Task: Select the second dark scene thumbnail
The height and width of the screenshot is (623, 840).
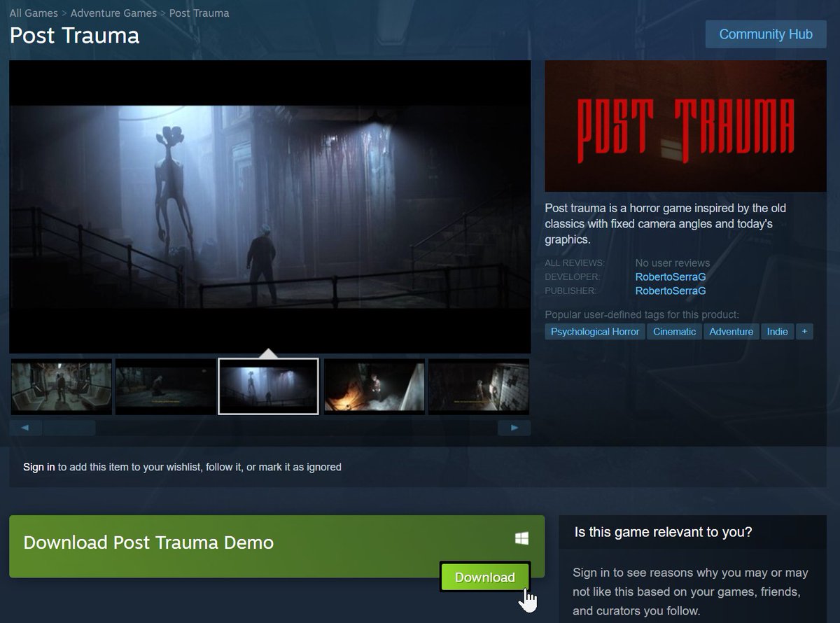Action: click(x=165, y=386)
